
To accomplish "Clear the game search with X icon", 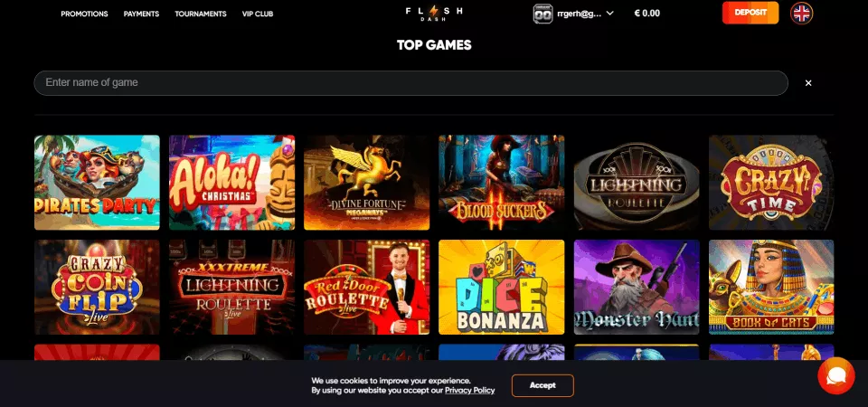I will click(x=808, y=83).
